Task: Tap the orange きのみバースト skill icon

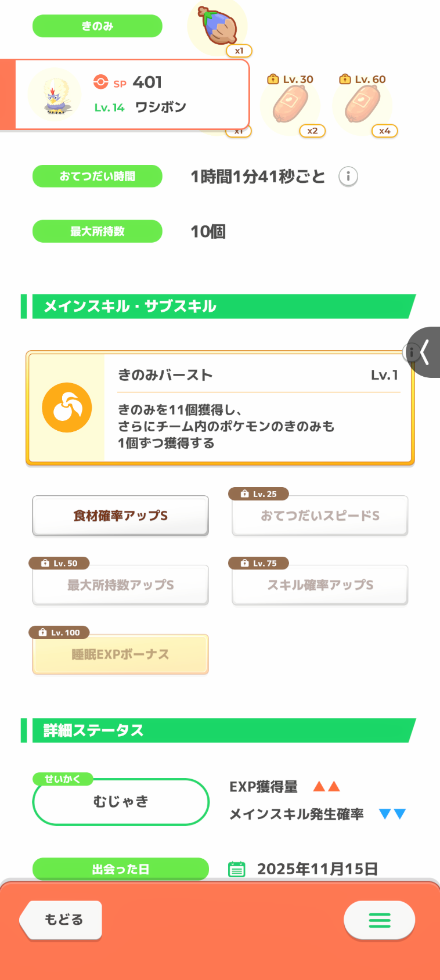Action: point(67,408)
